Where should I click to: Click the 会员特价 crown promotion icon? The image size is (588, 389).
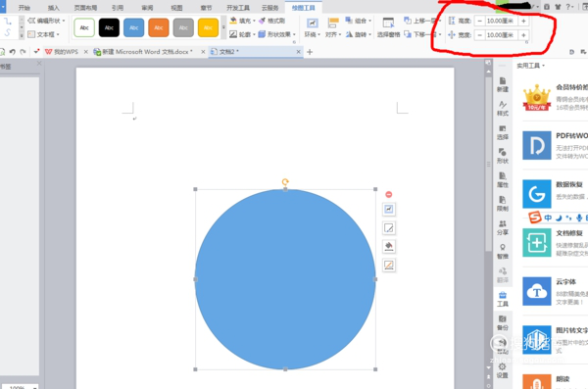[537, 97]
